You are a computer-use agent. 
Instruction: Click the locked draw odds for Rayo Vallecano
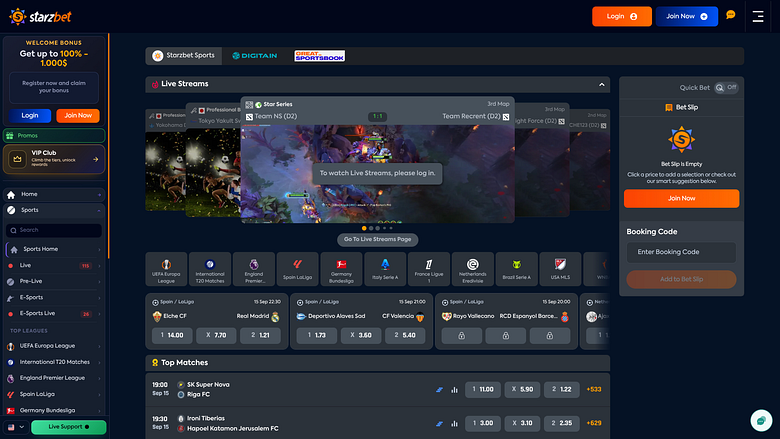tap(505, 336)
